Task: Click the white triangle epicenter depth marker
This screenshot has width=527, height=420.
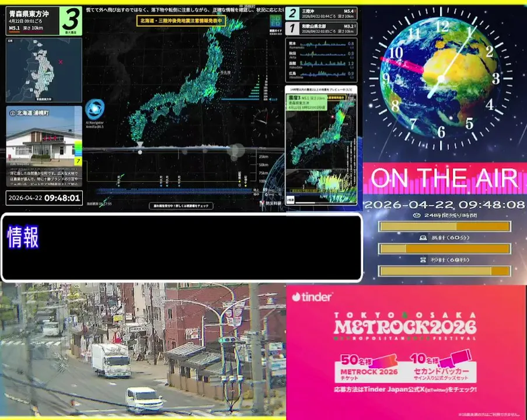Action: (140, 145)
